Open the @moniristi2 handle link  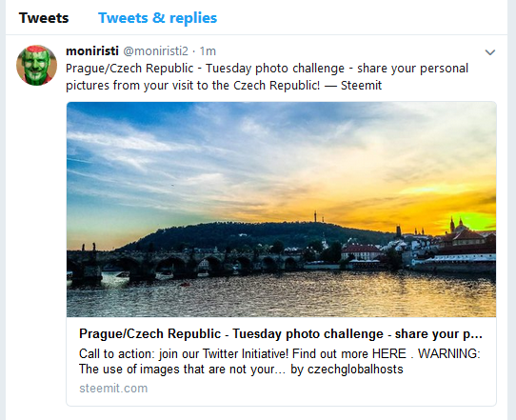(155, 51)
